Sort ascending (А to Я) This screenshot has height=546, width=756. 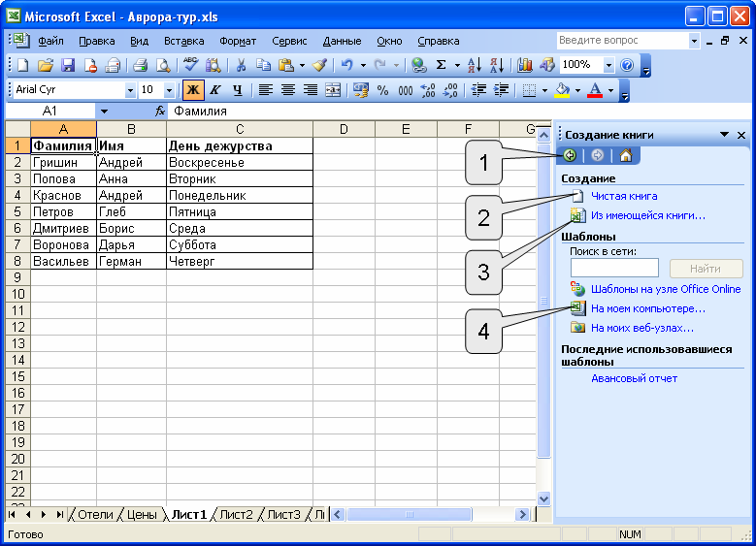[x=475, y=65]
